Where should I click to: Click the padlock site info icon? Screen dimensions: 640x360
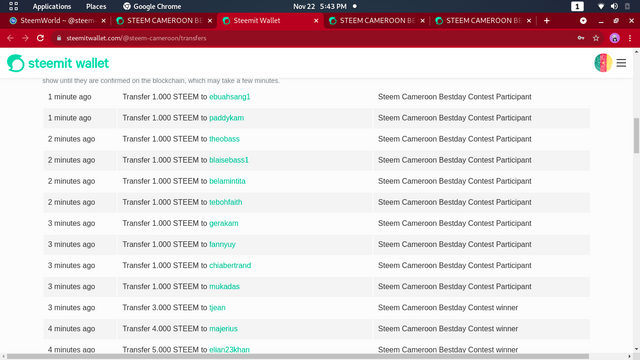coord(59,38)
